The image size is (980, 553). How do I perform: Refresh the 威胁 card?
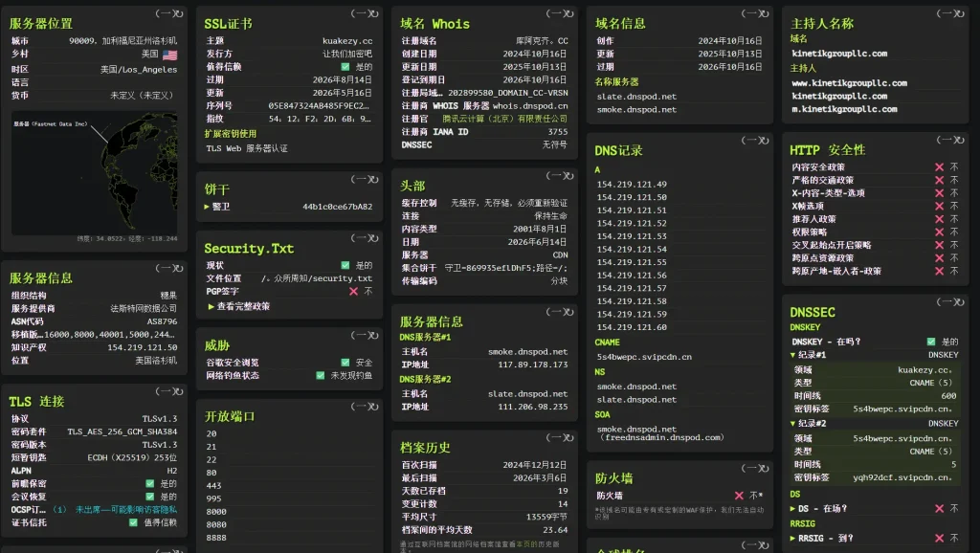(x=374, y=336)
